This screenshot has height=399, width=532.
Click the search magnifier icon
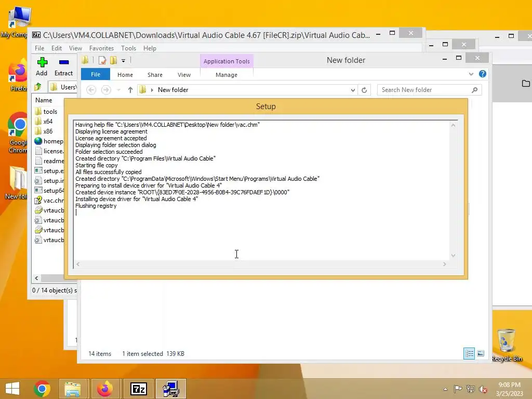point(475,90)
